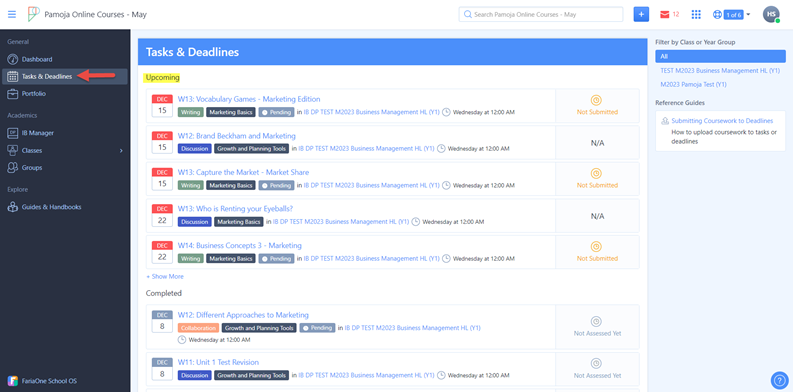Open W13: Capture the Market - Market Share
Image resolution: width=793 pixels, height=392 pixels.
(243, 172)
